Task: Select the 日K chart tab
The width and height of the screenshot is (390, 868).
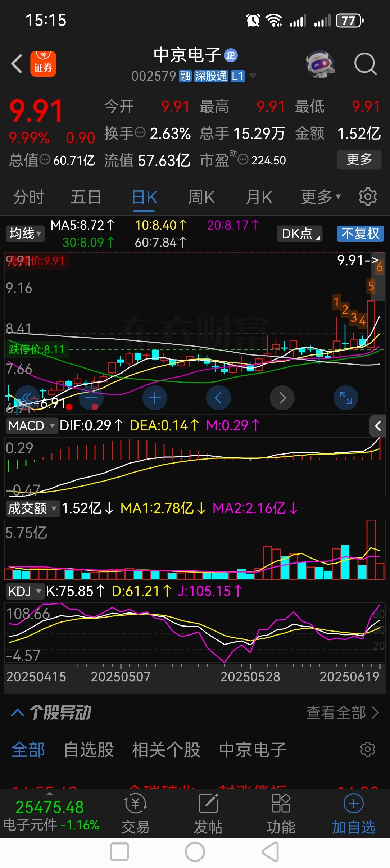Action: tap(144, 197)
